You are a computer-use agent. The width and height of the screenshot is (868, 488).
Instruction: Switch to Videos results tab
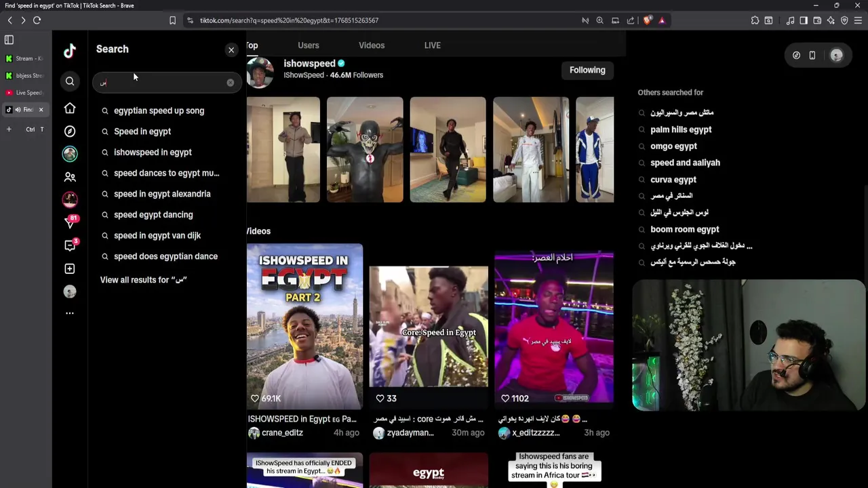372,45
